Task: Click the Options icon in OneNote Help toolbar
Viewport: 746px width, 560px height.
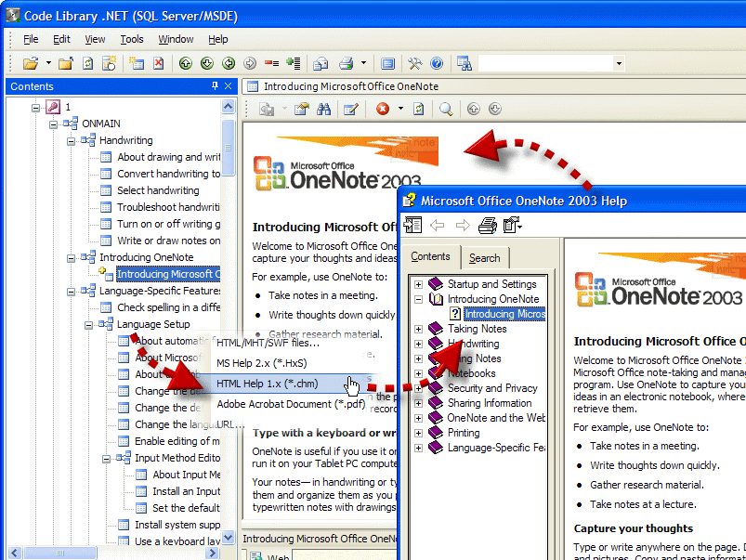Action: (x=513, y=225)
